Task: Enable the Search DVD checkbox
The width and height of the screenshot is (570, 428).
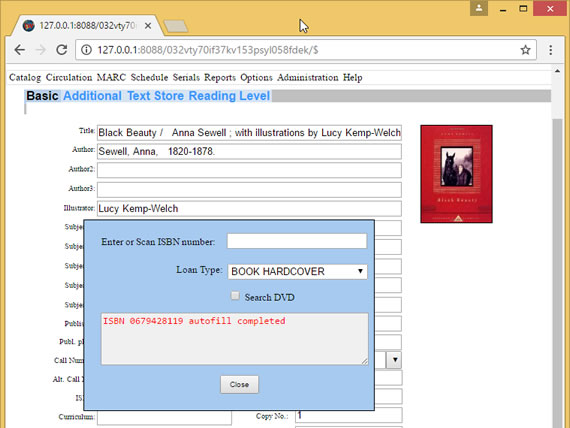Action: tap(235, 296)
